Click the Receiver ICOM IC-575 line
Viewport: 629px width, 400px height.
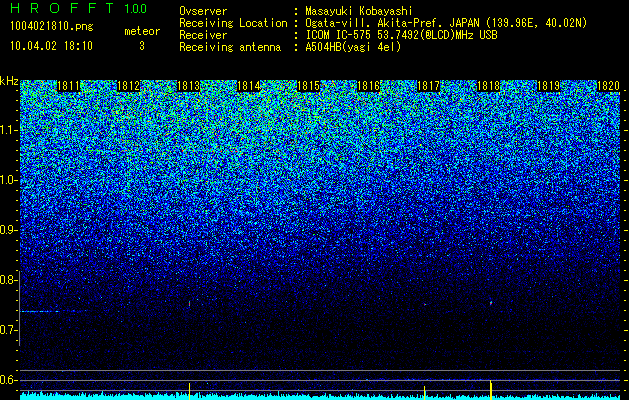[x=338, y=35]
